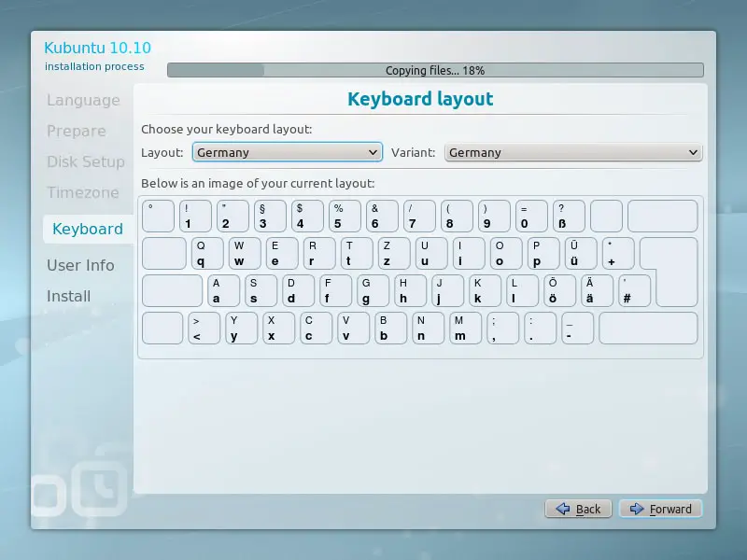This screenshot has height=560, width=747.
Task: Click the E key in layout preview
Action: point(282,253)
